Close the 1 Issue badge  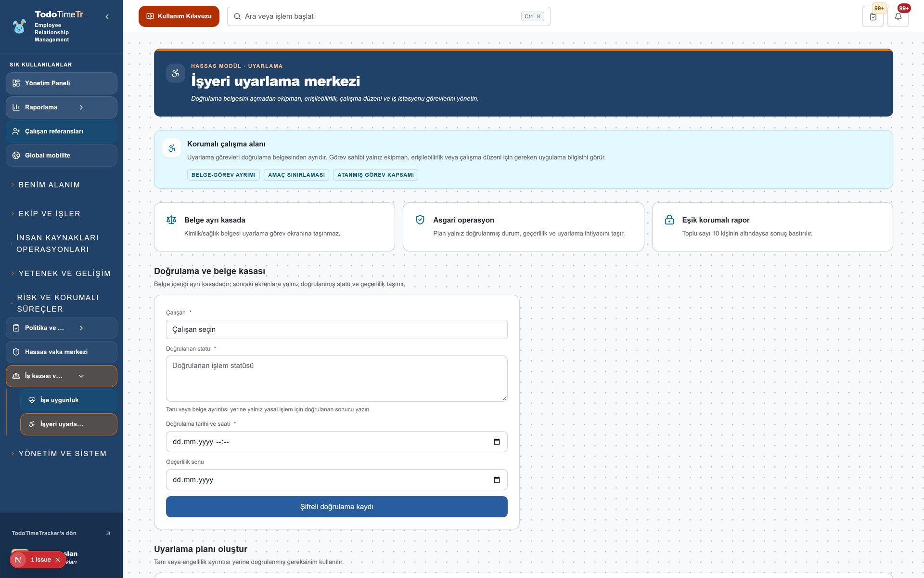click(58, 560)
